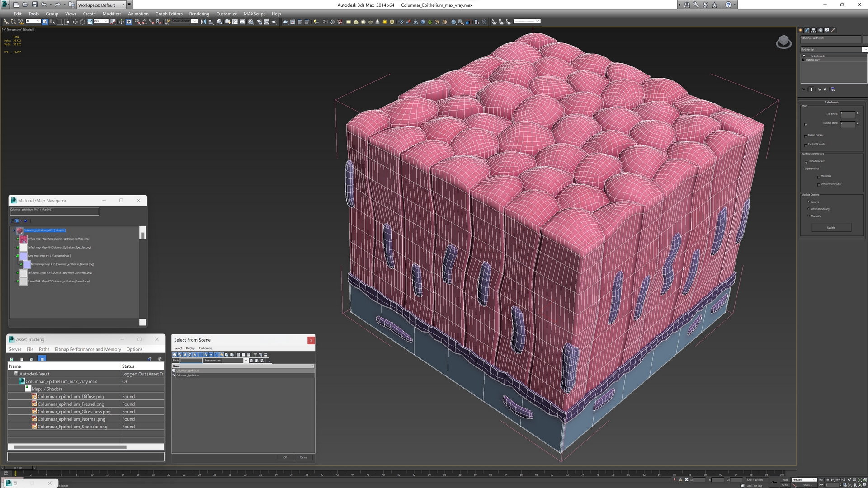Click Cancel in Select From Scene

click(x=303, y=457)
